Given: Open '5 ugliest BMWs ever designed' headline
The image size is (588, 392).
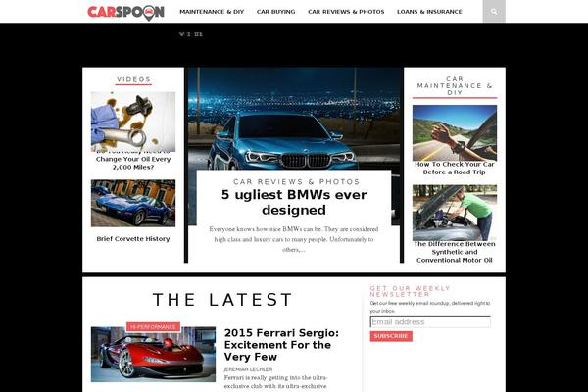Looking at the screenshot, I should coord(294,202).
